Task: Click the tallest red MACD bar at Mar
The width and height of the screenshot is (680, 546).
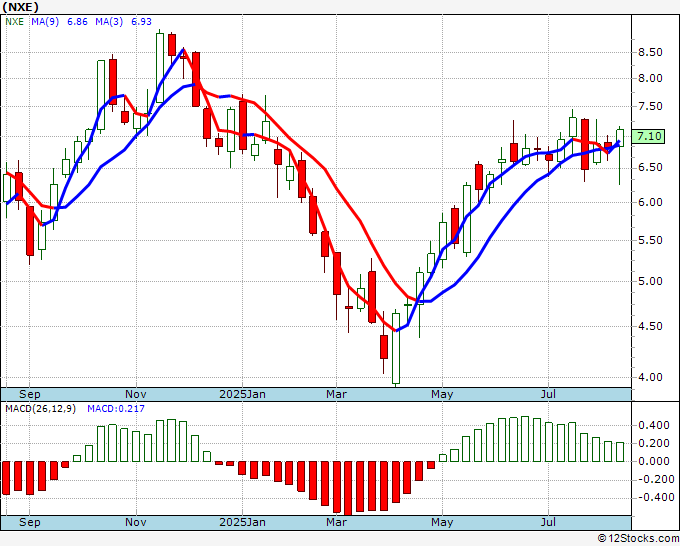Action: pos(348,488)
